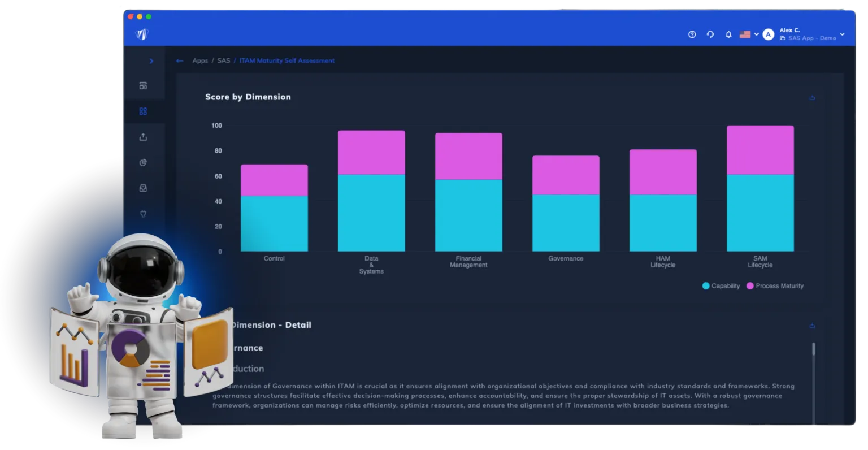This screenshot has width=868, height=450.
Task: Click the HAM Lifecycle Process Maturity segment
Action: (663, 172)
